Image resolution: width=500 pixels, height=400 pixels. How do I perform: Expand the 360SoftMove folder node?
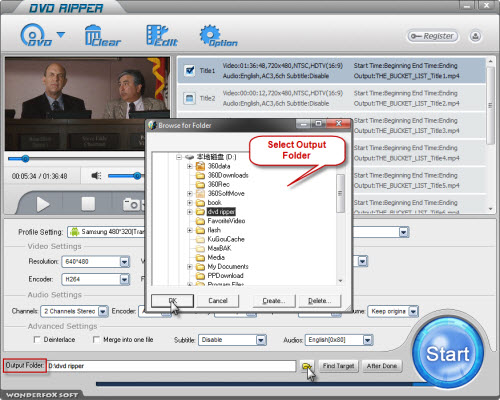190,193
